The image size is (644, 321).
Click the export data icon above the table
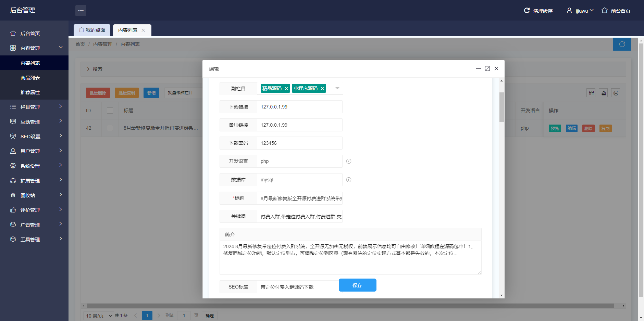pyautogui.click(x=603, y=93)
